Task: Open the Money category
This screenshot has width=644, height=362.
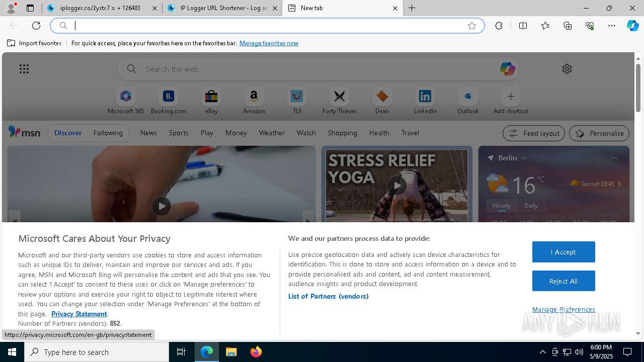Action: [x=236, y=133]
